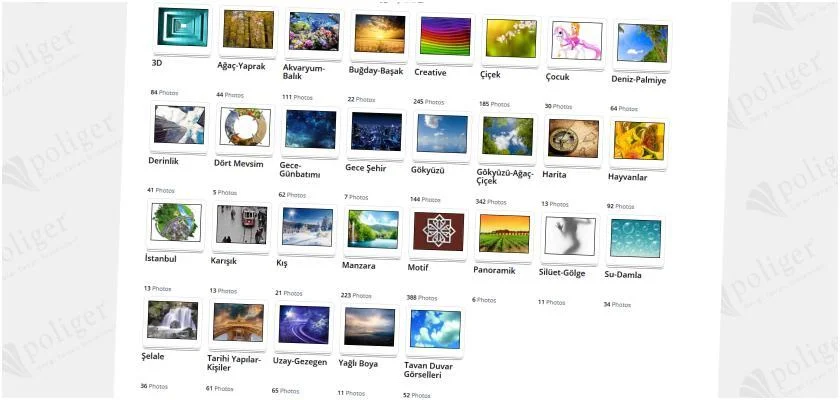This screenshot has width=840, height=400.
Task: Click the "Tarihi Yapılar-Kişiler" album title
Action: tap(234, 364)
